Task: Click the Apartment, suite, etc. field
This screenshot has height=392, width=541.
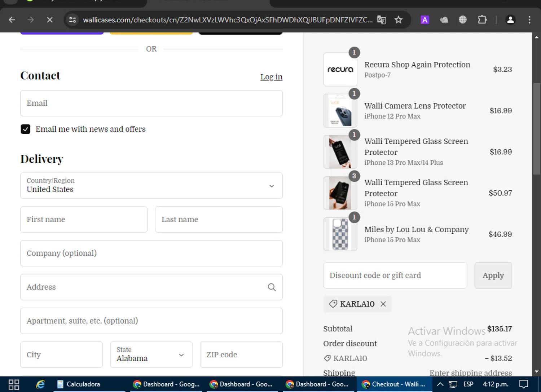Action: 151,321
